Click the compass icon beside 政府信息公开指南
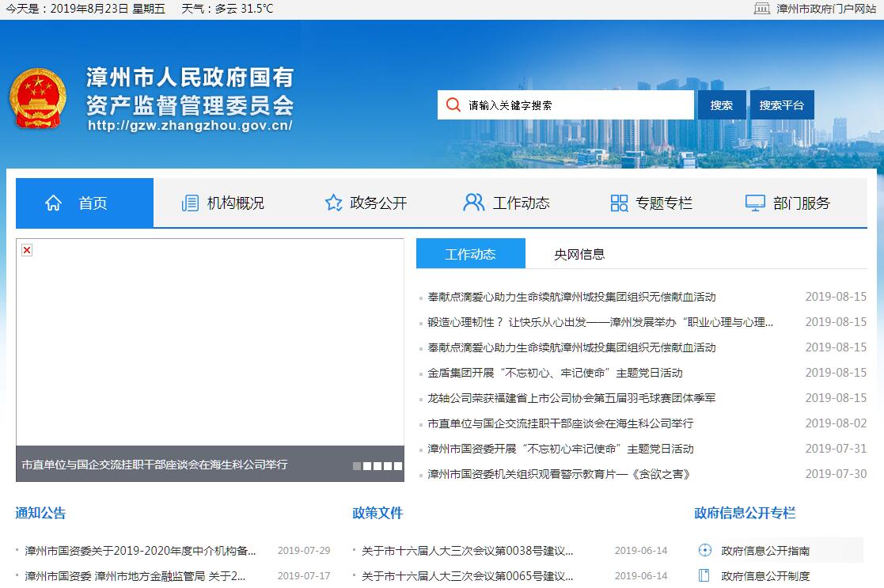The height and width of the screenshot is (588, 884). (x=705, y=551)
